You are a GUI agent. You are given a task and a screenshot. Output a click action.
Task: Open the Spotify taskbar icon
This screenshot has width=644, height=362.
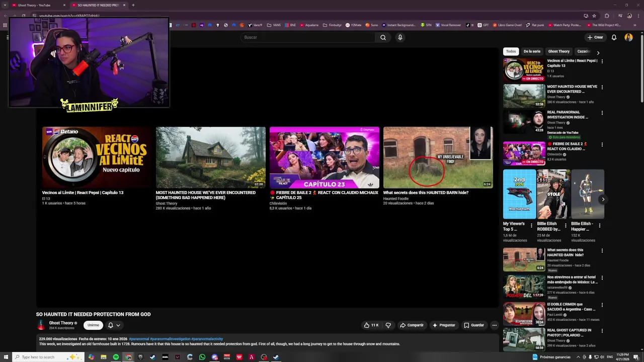click(x=116, y=357)
